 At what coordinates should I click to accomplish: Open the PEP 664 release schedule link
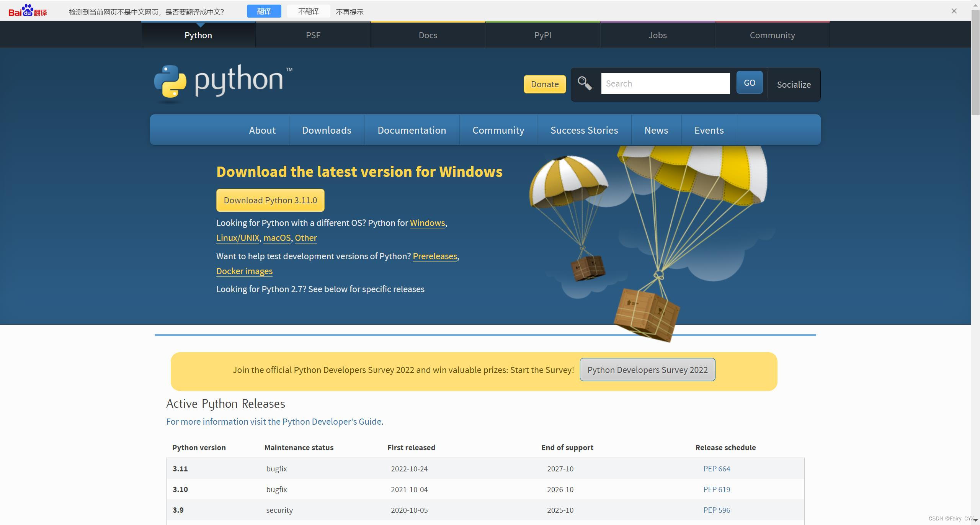coord(716,469)
